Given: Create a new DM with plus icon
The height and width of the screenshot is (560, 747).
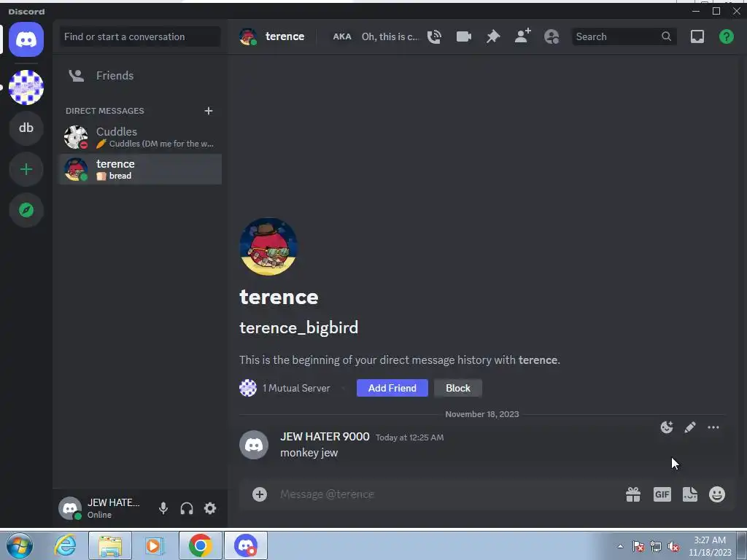Looking at the screenshot, I should [x=208, y=111].
